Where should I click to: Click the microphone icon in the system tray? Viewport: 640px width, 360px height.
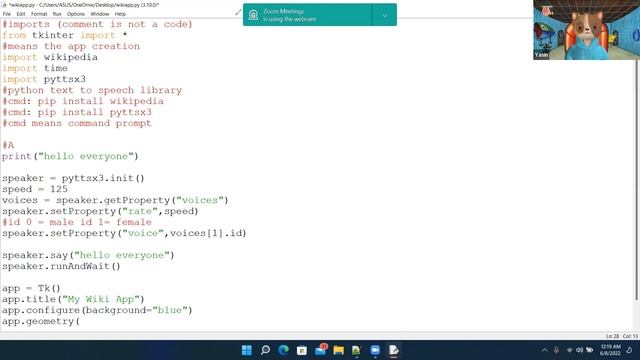556,350
